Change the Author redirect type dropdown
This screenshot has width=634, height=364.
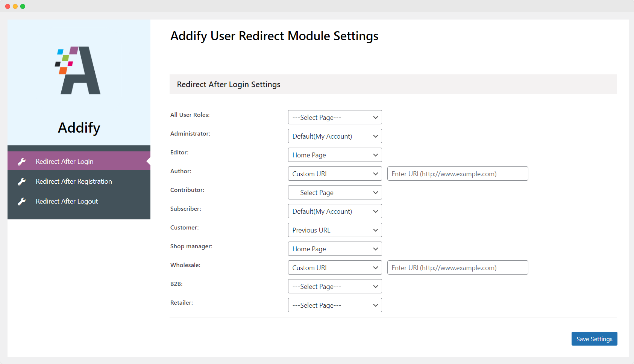pos(335,174)
